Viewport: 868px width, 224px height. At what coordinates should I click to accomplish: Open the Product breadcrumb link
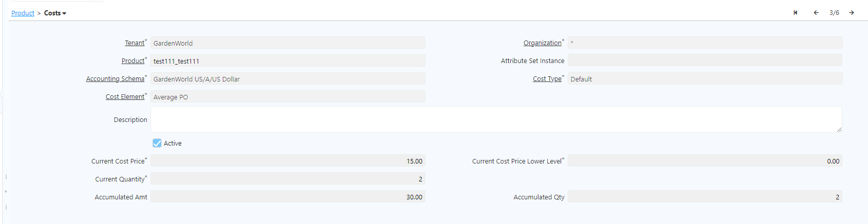click(x=23, y=13)
